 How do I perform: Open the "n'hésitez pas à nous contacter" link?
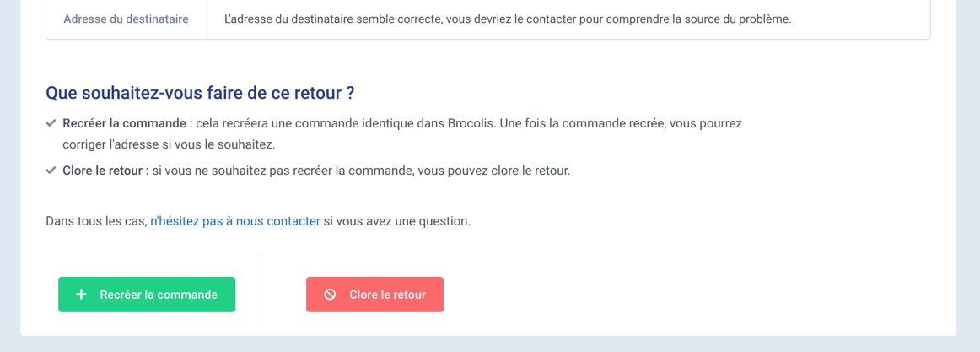pos(235,221)
